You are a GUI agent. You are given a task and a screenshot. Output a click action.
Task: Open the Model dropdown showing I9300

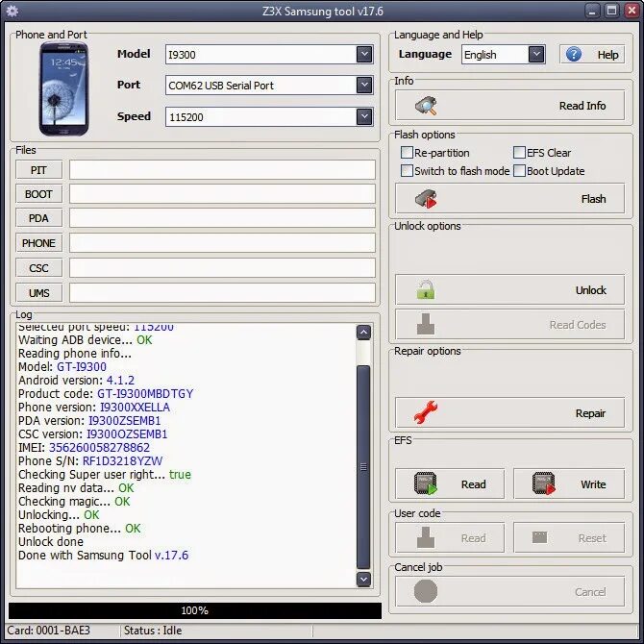point(364,54)
